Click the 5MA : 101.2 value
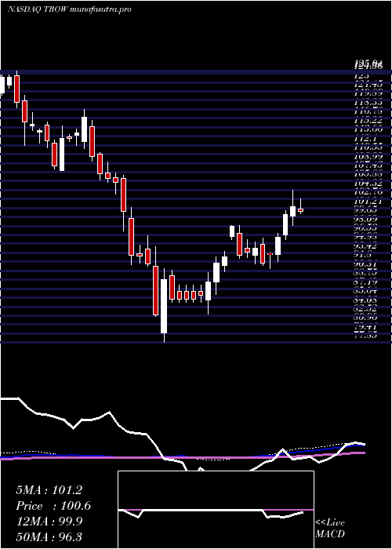 point(49,490)
